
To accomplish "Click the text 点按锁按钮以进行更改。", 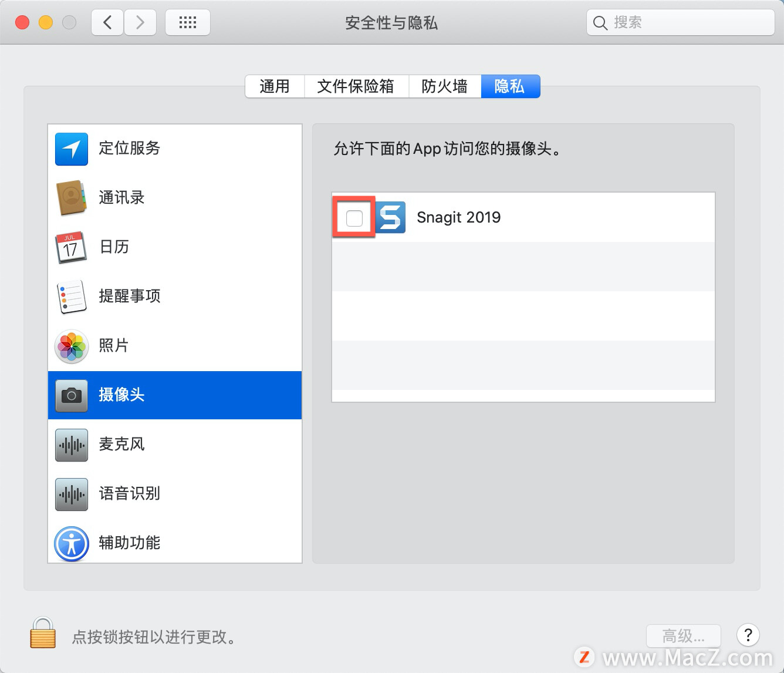I will [x=155, y=637].
